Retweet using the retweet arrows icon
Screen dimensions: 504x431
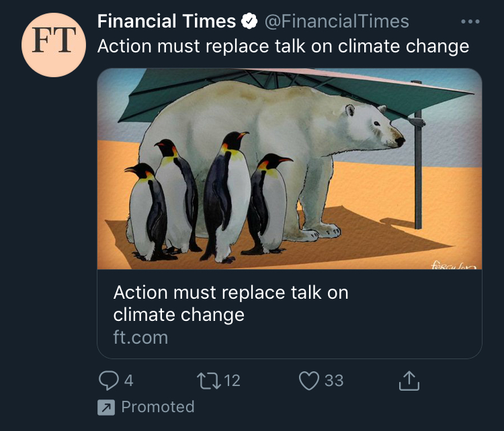pyautogui.click(x=206, y=381)
